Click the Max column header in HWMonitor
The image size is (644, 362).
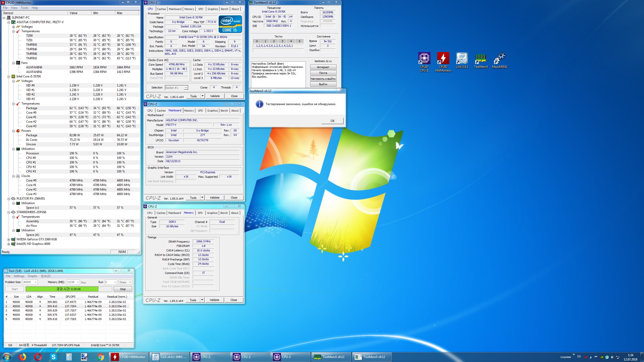(x=127, y=13)
